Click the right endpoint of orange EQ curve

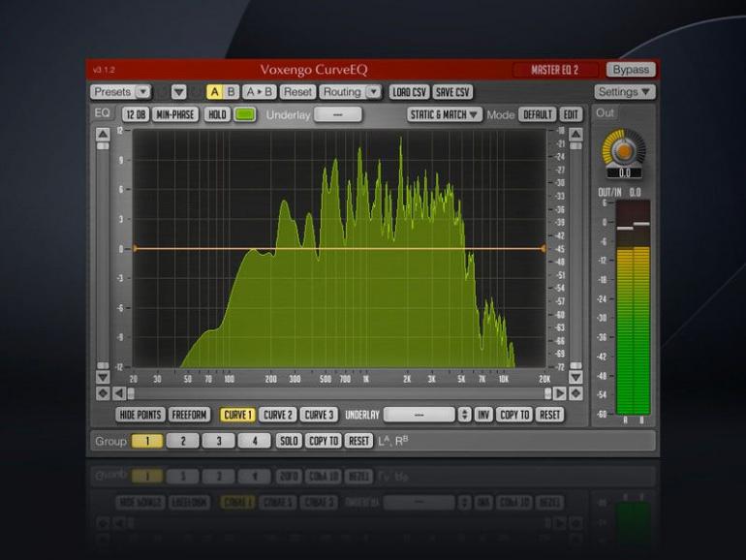(543, 248)
